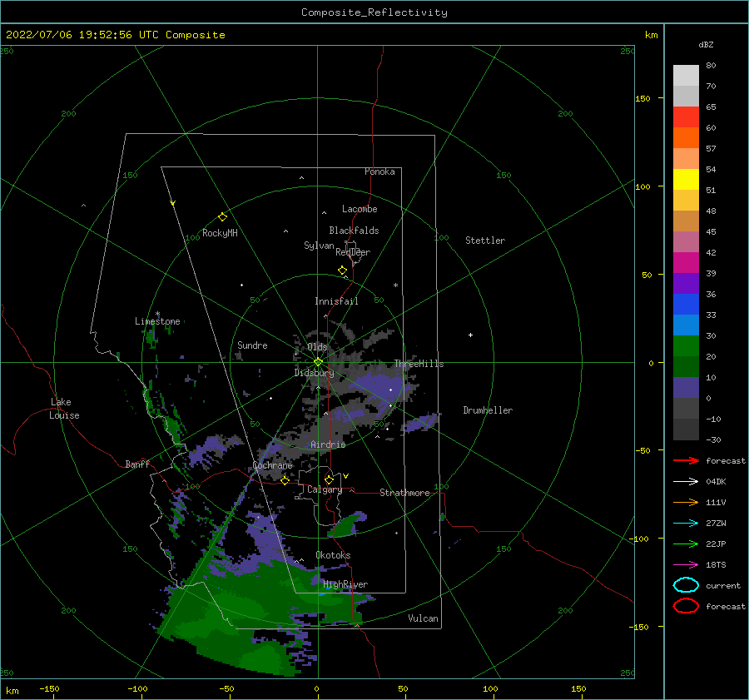Click the yellow diamond marker below RedDeer

pos(343,271)
